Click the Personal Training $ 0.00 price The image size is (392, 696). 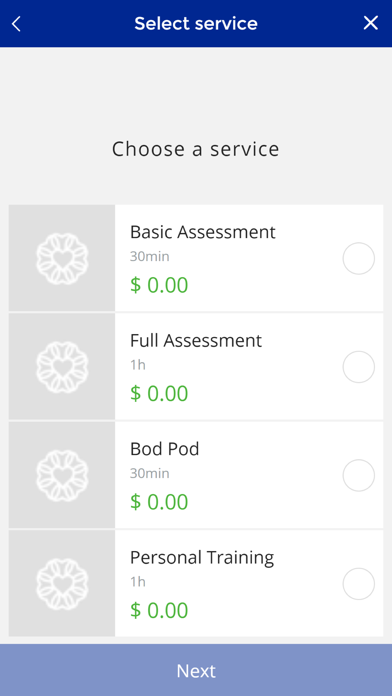pos(159,610)
